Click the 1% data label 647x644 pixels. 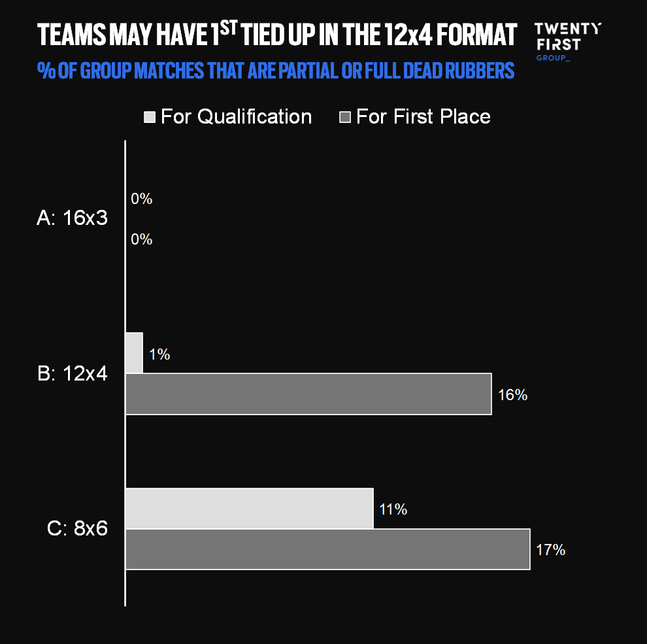159,354
